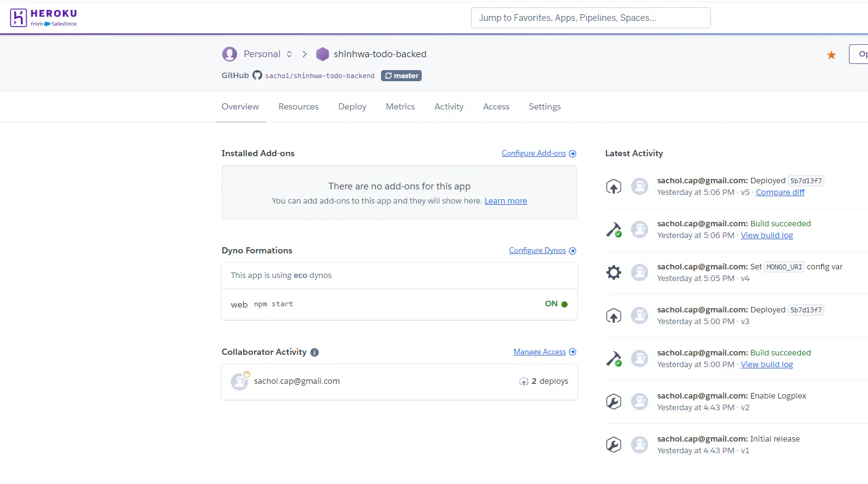This screenshot has width=868, height=484.
Task: Open the sachol/shinhwa-todo-backend GitHub repo link
Action: (319, 76)
